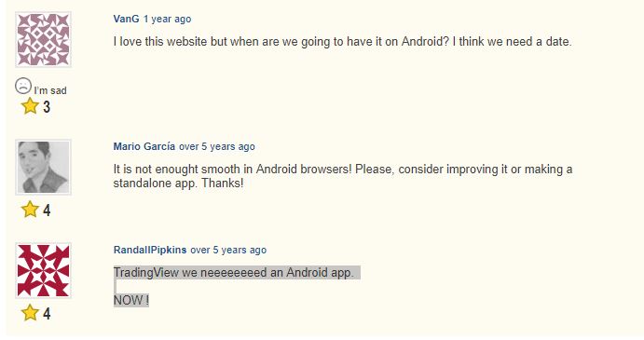Image resolution: width=644 pixels, height=340 pixels.
Task: Open the Mario García username link
Action: tap(144, 146)
